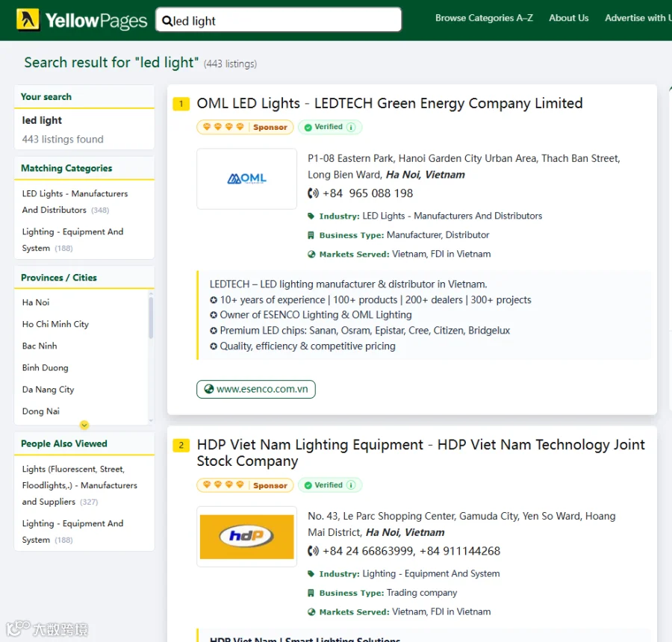Click the Verified badge on OML listing
Screen dimensions: 672x642
point(330,127)
